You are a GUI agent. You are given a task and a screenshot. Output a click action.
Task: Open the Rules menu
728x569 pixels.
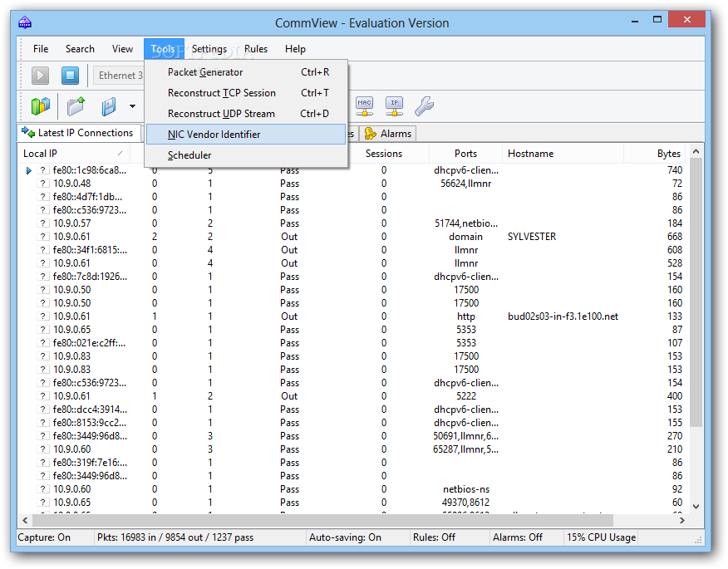click(256, 49)
